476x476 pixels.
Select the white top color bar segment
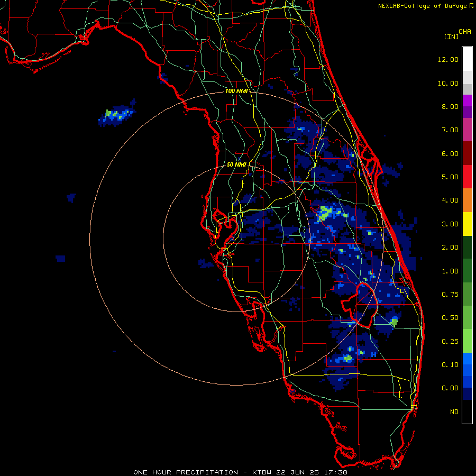pos(467,59)
